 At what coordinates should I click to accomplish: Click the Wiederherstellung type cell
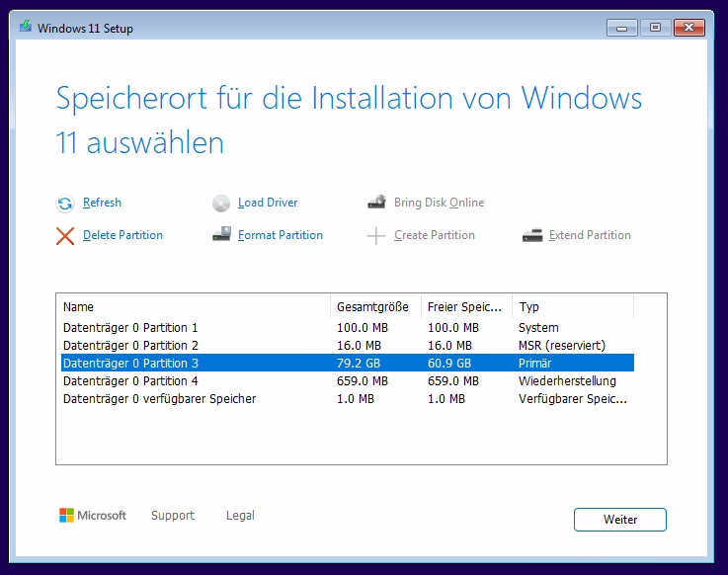[567, 380]
